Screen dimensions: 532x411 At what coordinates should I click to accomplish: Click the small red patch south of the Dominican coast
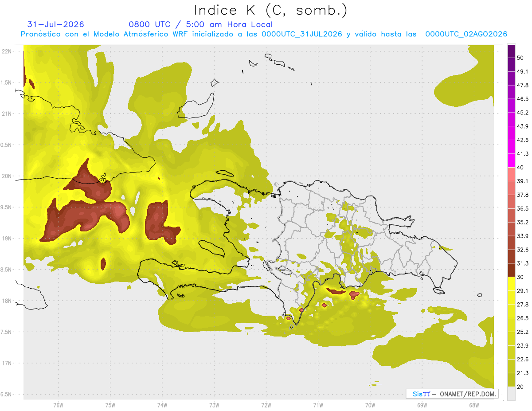[355, 294]
